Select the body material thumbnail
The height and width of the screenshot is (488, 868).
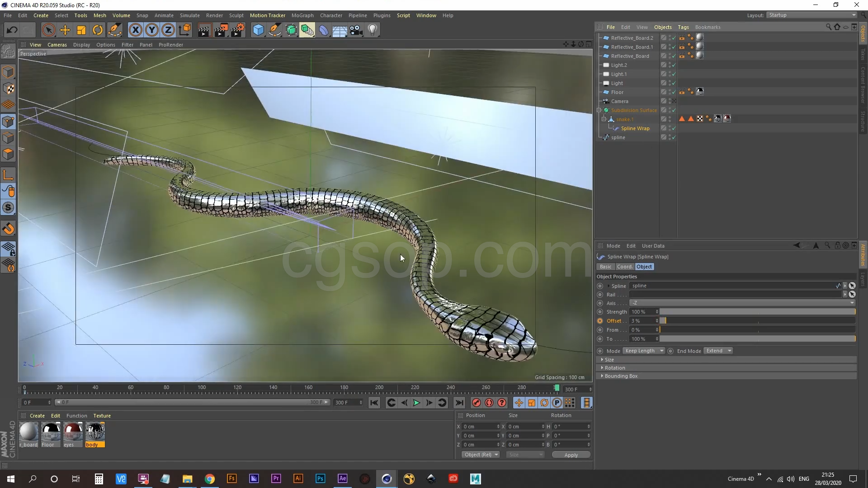tap(95, 432)
